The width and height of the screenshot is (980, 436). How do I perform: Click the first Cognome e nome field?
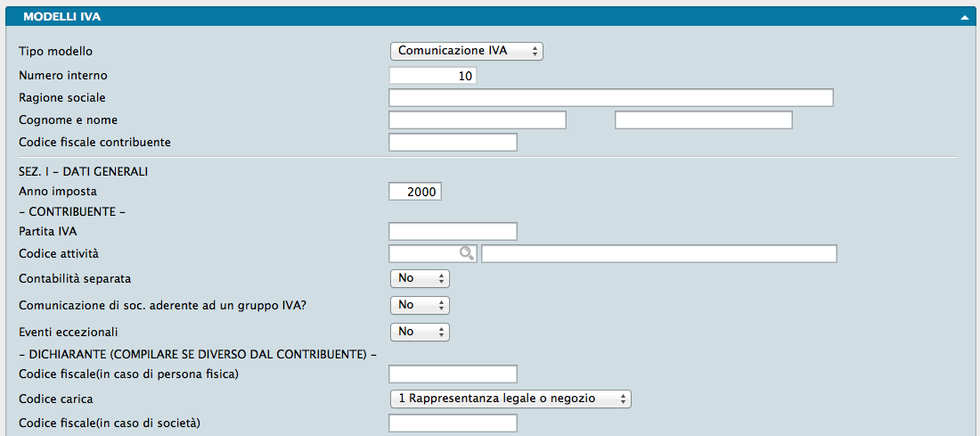[478, 119]
